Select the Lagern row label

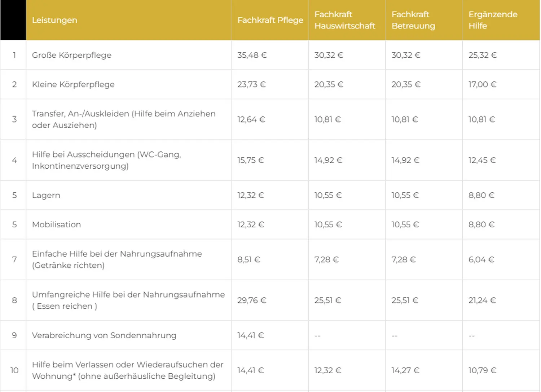pos(46,195)
